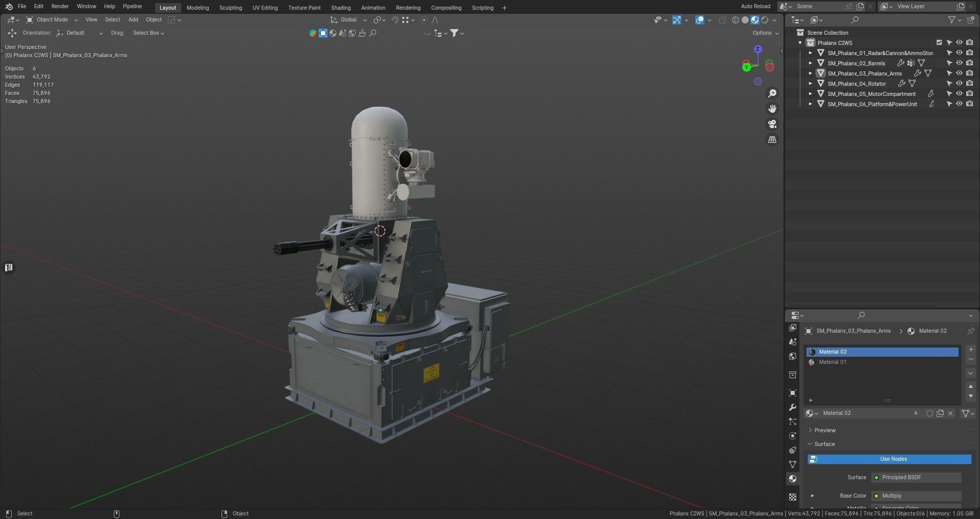The width and height of the screenshot is (980, 519).
Task: Open Principled BSDF surface shader selector
Action: (917, 478)
